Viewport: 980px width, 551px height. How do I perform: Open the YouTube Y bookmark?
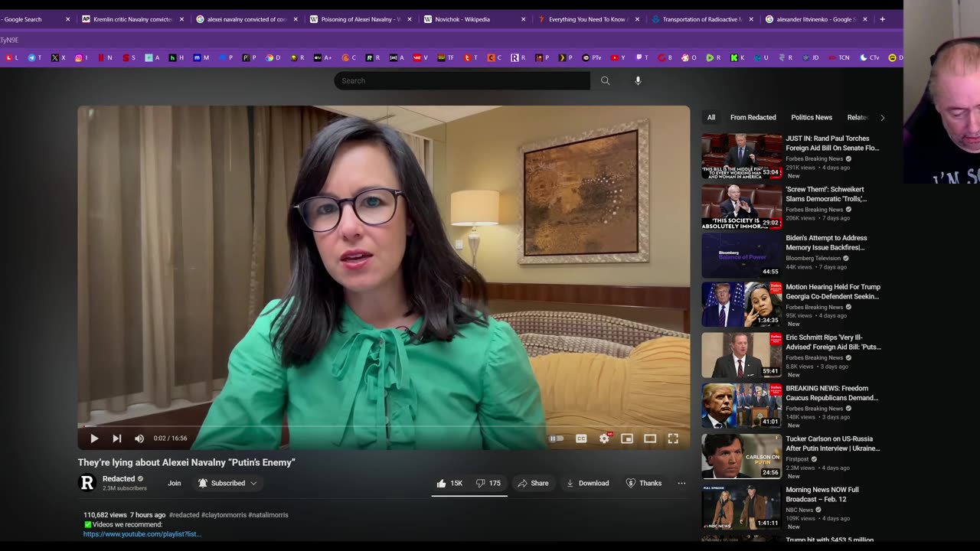618,57
